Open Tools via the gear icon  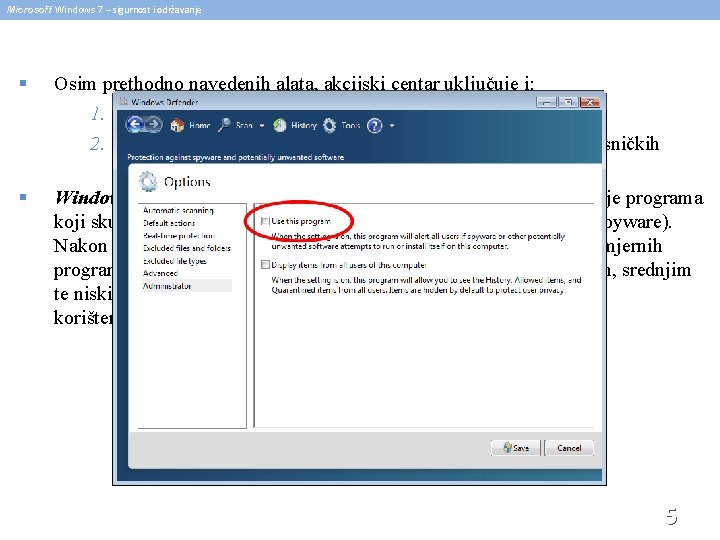(329, 125)
